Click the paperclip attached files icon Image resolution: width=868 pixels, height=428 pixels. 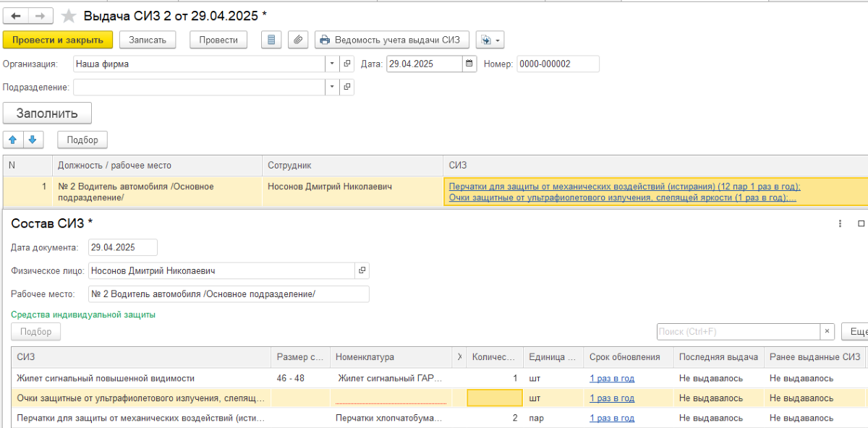click(x=297, y=40)
